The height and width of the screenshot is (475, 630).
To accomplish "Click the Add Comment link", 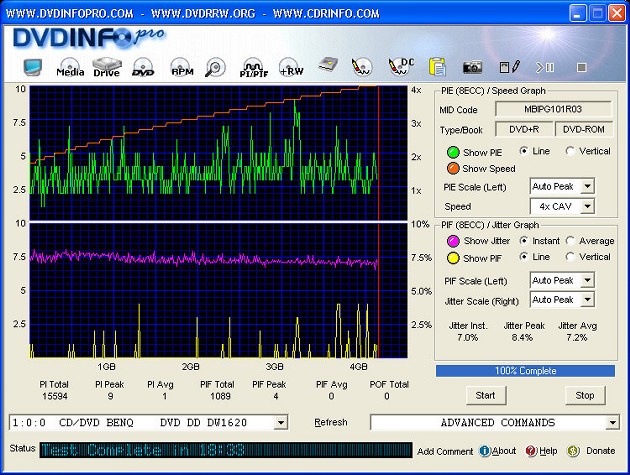I will pyautogui.click(x=445, y=451).
